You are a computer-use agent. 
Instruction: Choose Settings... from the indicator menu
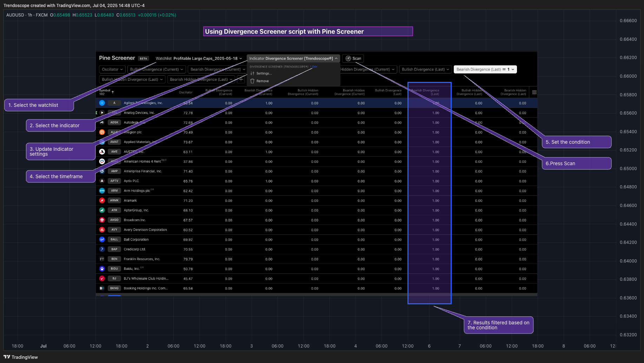pyautogui.click(x=264, y=73)
